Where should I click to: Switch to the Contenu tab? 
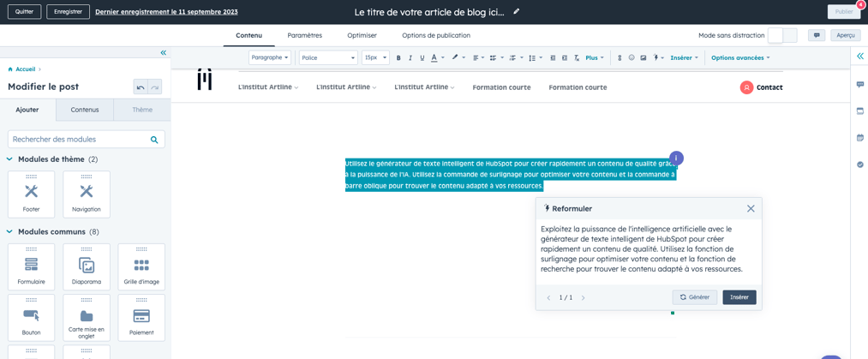(249, 35)
